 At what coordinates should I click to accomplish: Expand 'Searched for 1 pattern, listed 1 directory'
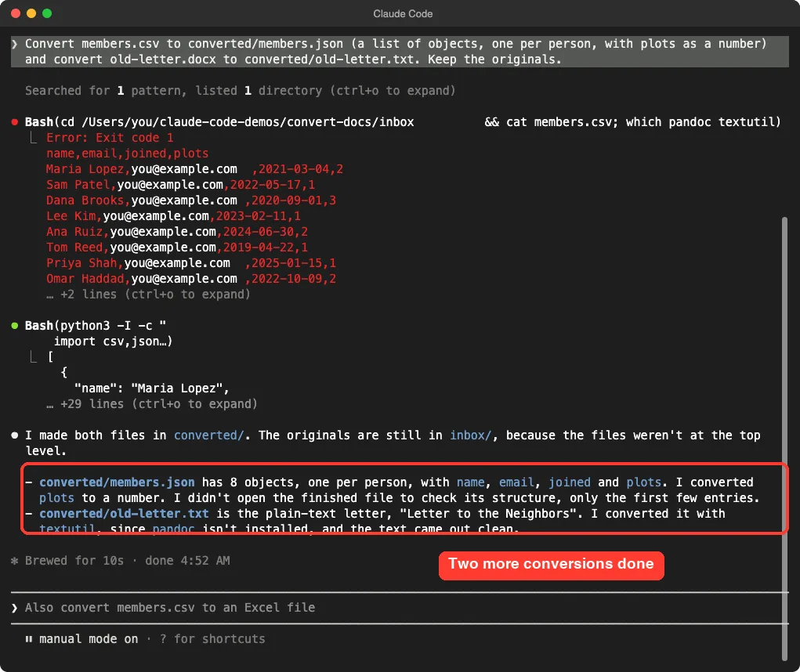point(240,91)
